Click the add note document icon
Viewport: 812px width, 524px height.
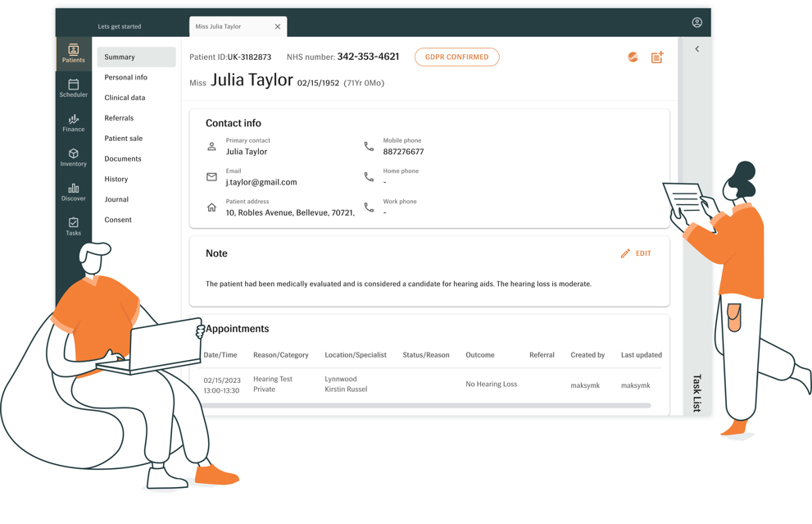point(657,57)
